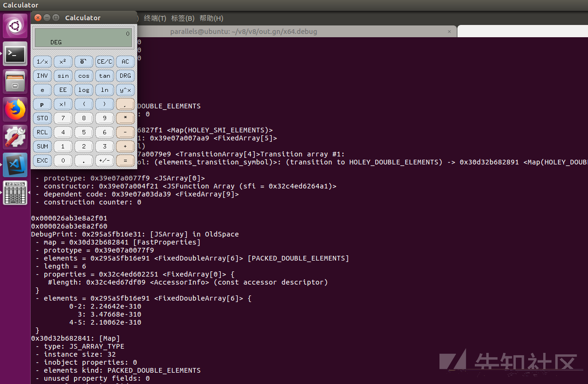Open the Files manager launcher icon
Screen dimensions: 588x384
[16, 81]
